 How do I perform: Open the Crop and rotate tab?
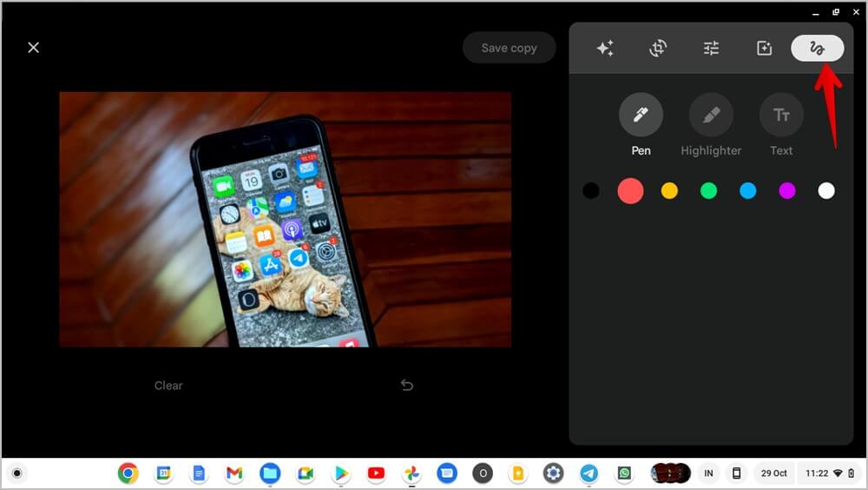(x=658, y=49)
